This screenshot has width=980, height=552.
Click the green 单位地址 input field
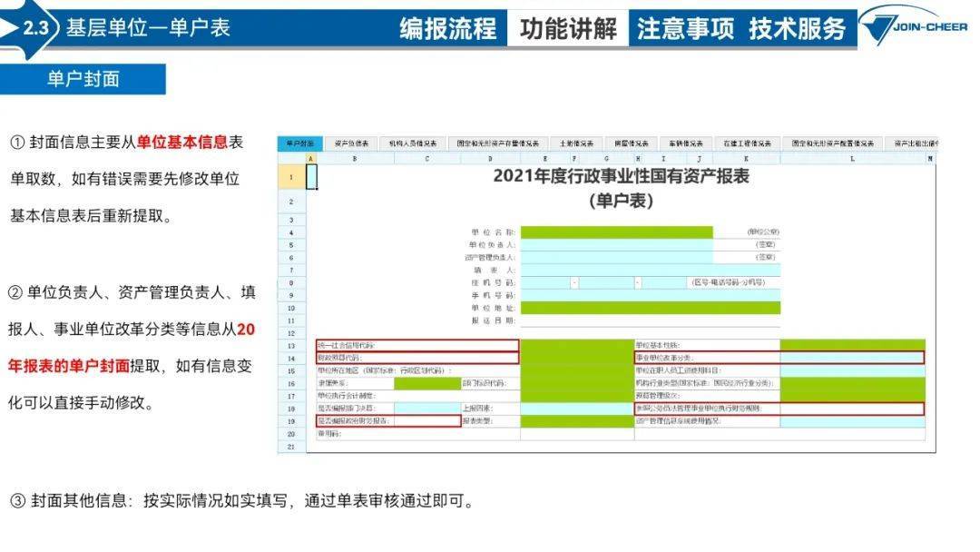pos(648,308)
